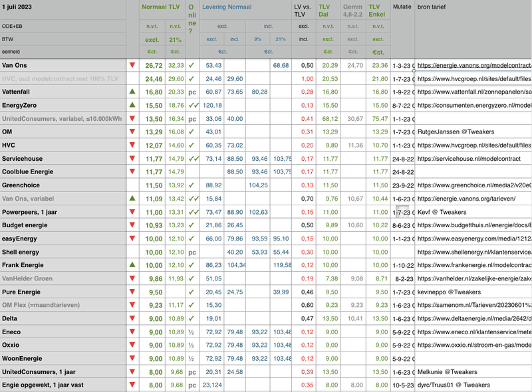The height and width of the screenshot is (392, 532).
Task: Open the easyenergy.com media link
Action: (x=474, y=239)
